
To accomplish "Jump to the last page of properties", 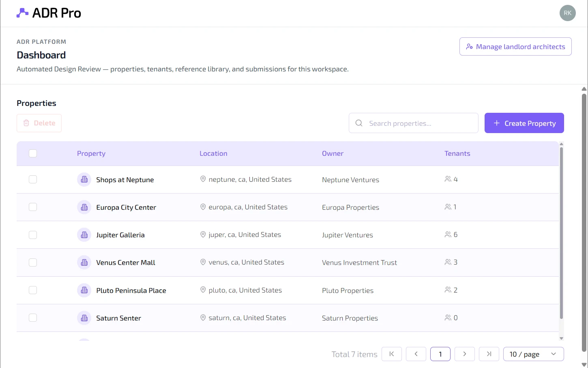I will point(489,354).
